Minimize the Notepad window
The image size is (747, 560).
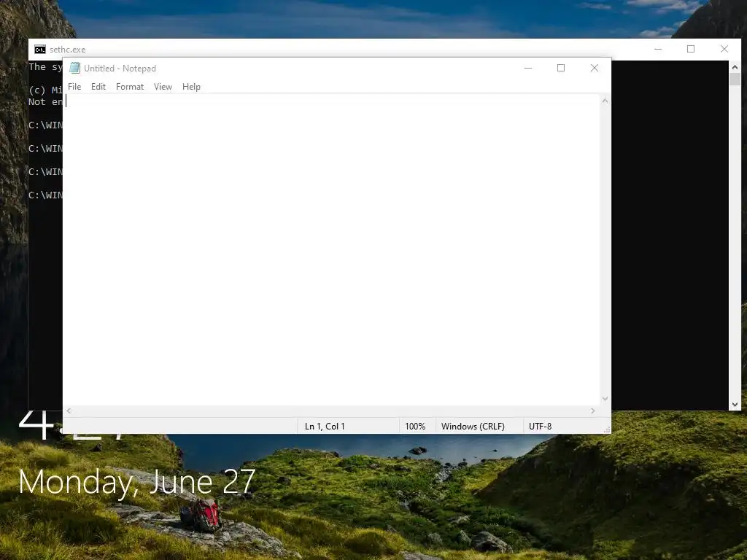point(528,68)
